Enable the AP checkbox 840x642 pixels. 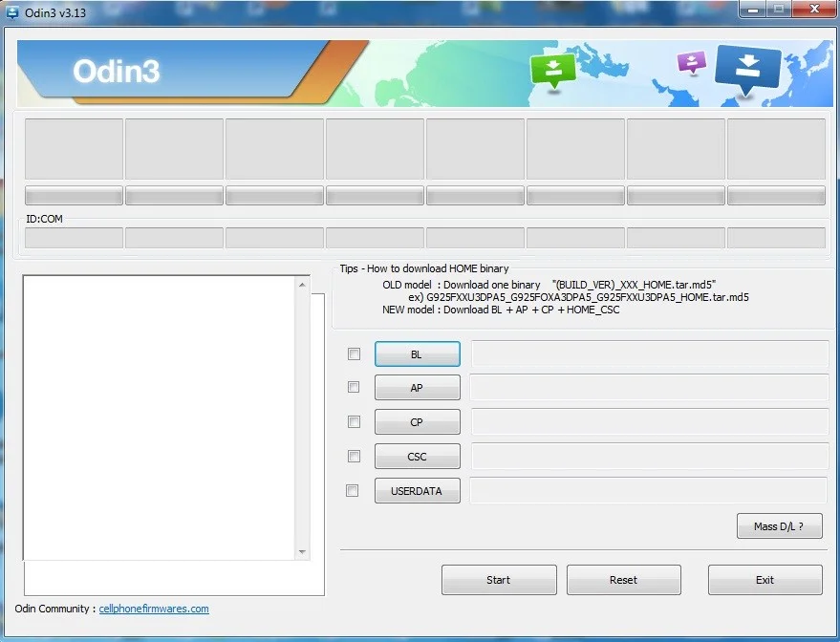354,387
